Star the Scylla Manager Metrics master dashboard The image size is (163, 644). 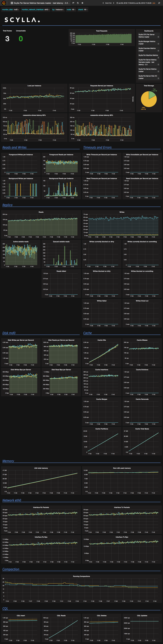click(x=158, y=44)
